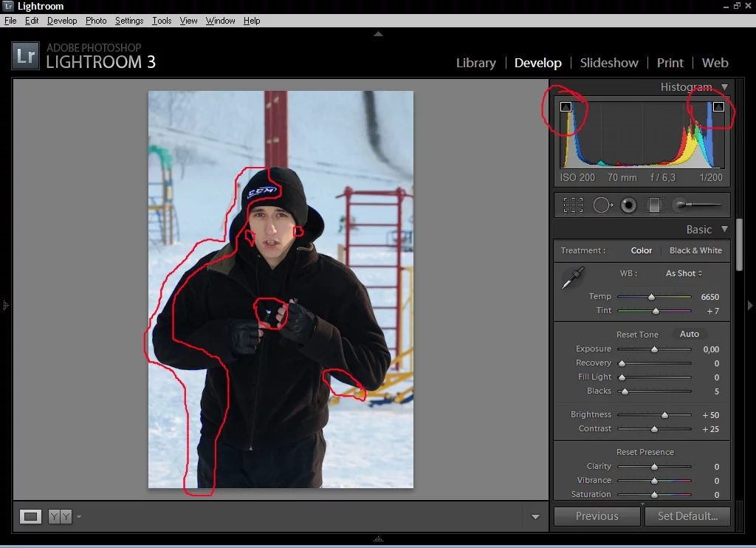Toggle shadow clipping indicator in histogram
756x548 pixels.
click(x=566, y=107)
